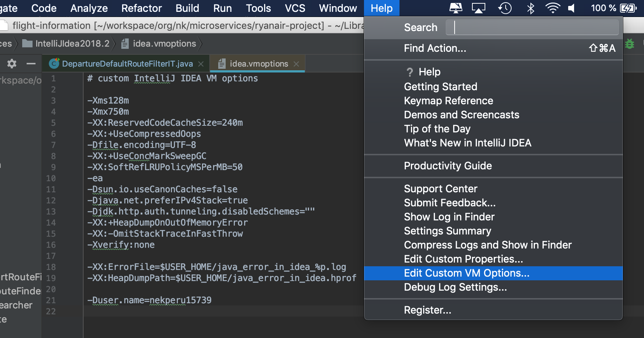Click the -Xms128m line in editor

tap(108, 101)
